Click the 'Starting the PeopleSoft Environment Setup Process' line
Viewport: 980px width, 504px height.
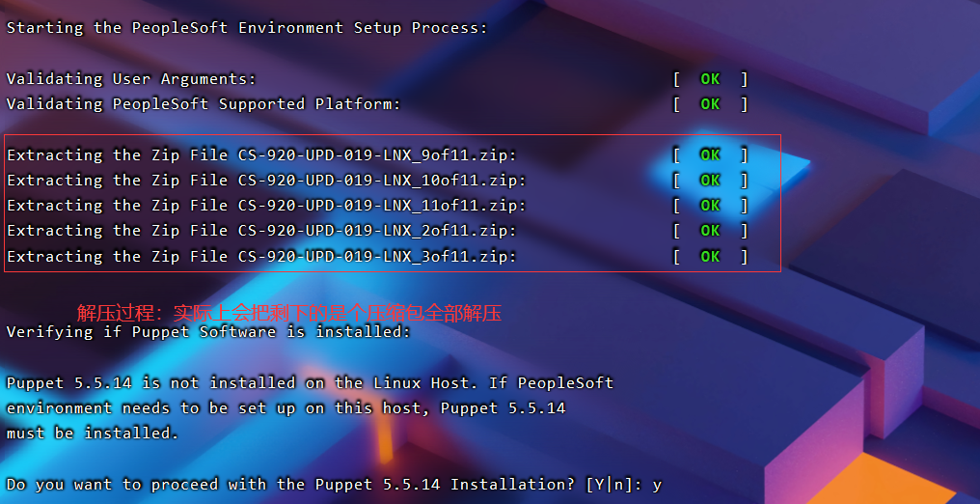coord(247,28)
